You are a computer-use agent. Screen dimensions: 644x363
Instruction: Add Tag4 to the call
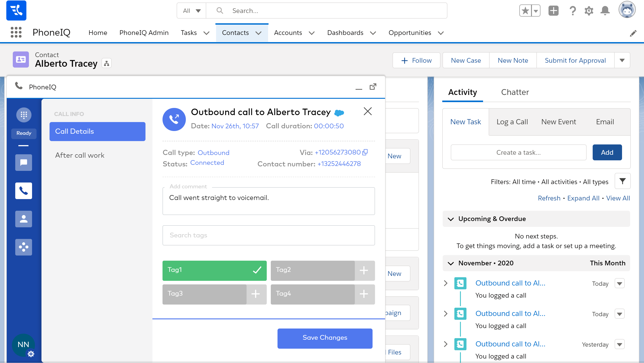pyautogui.click(x=364, y=294)
